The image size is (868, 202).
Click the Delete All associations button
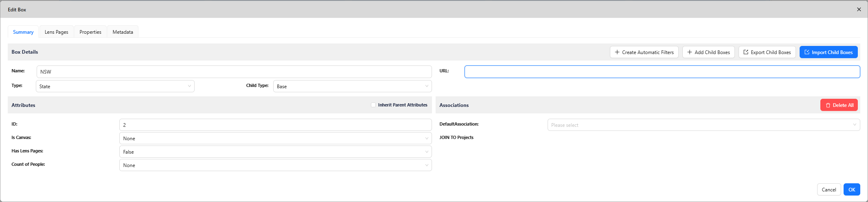point(839,105)
